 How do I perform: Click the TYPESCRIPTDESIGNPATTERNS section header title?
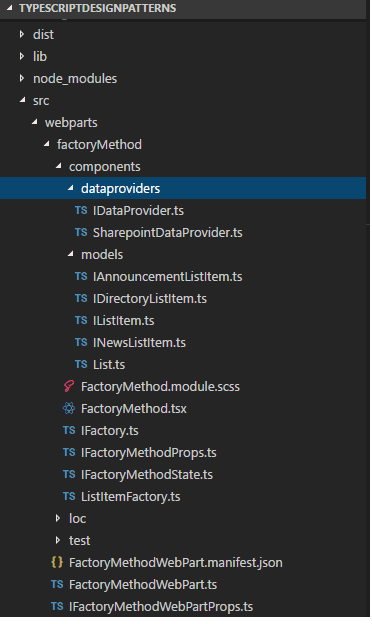click(97, 8)
